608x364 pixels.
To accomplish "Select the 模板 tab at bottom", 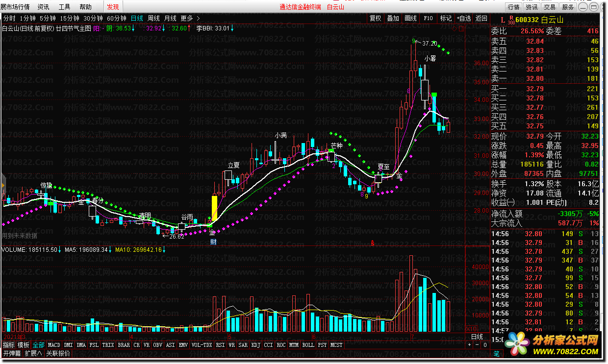I will [x=24, y=345].
